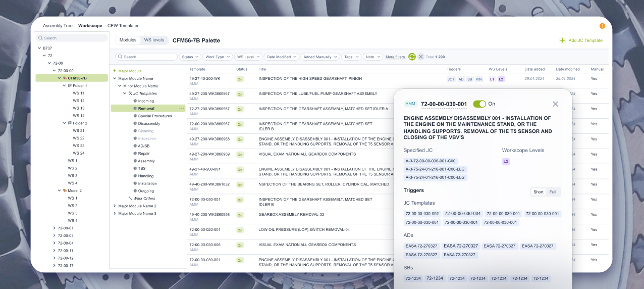
Task: Click the More filters link
Action: point(395,57)
